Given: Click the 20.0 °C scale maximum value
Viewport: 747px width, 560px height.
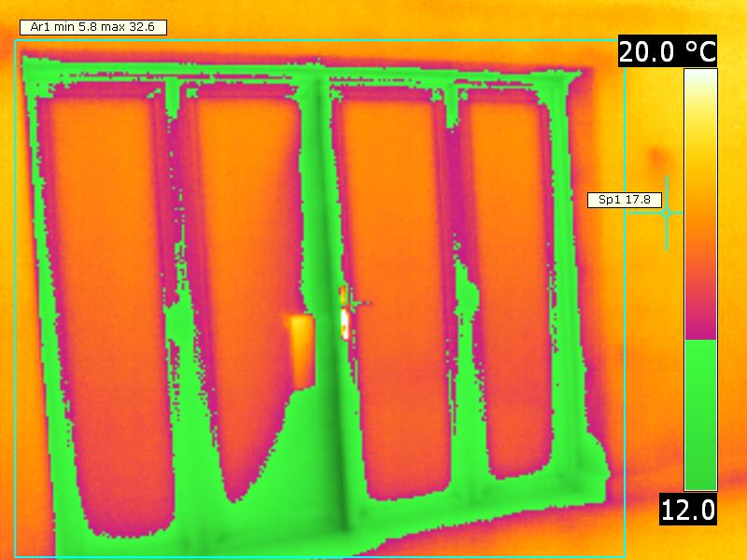Looking at the screenshot, I should (x=668, y=51).
